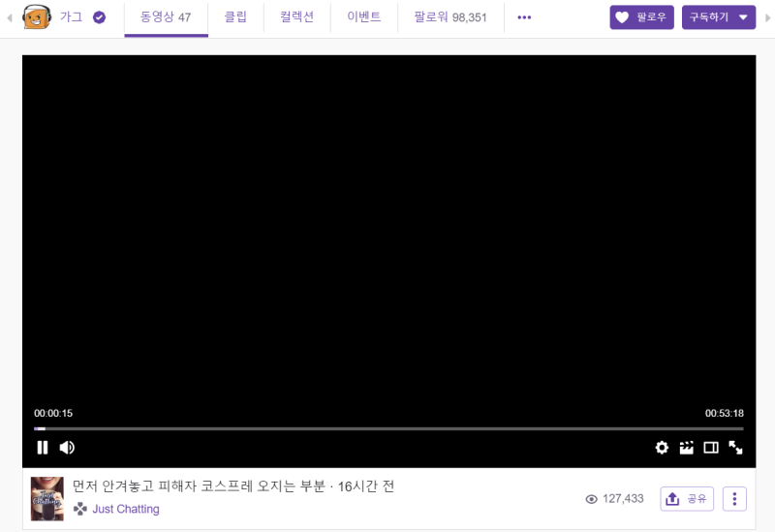Click the clip creation clapperboard icon
Image resolution: width=775 pixels, height=532 pixels.
687,448
